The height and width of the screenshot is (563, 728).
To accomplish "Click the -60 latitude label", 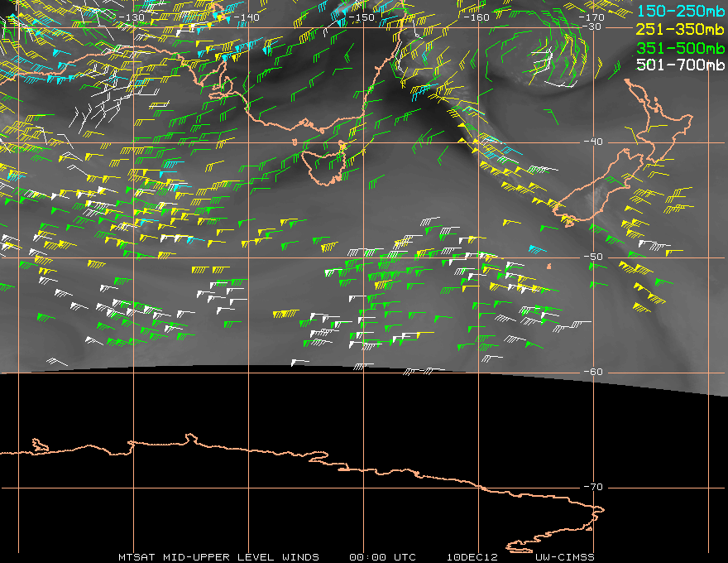I will 593,372.
